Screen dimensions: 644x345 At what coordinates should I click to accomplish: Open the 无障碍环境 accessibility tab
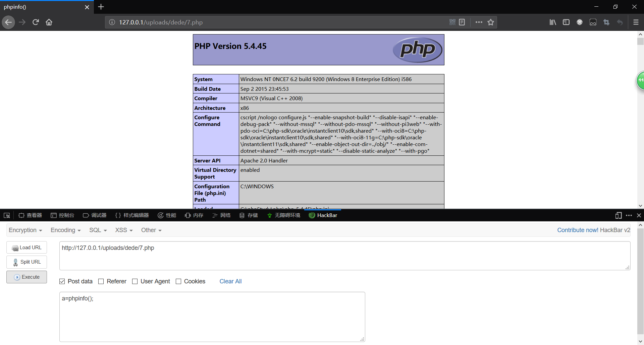[284, 215]
